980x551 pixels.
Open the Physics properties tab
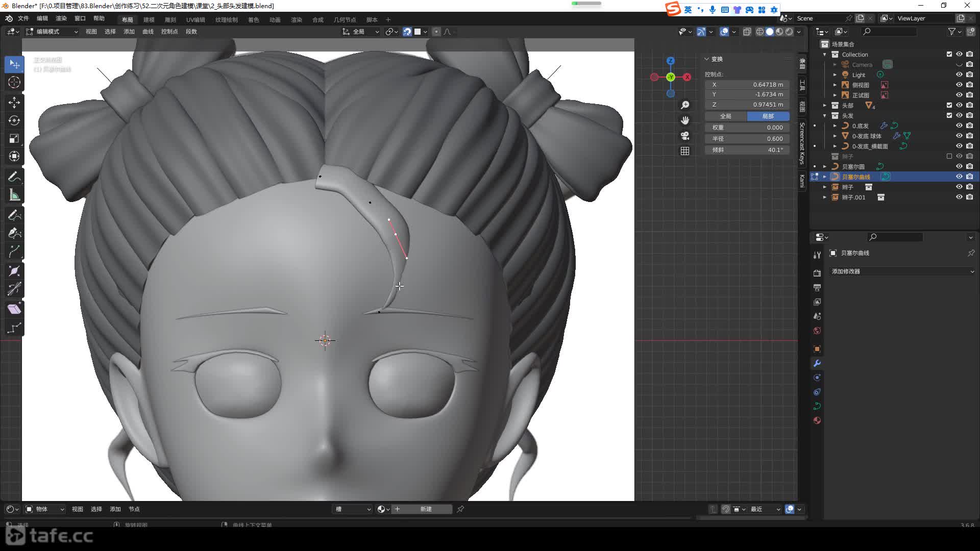coord(817,378)
